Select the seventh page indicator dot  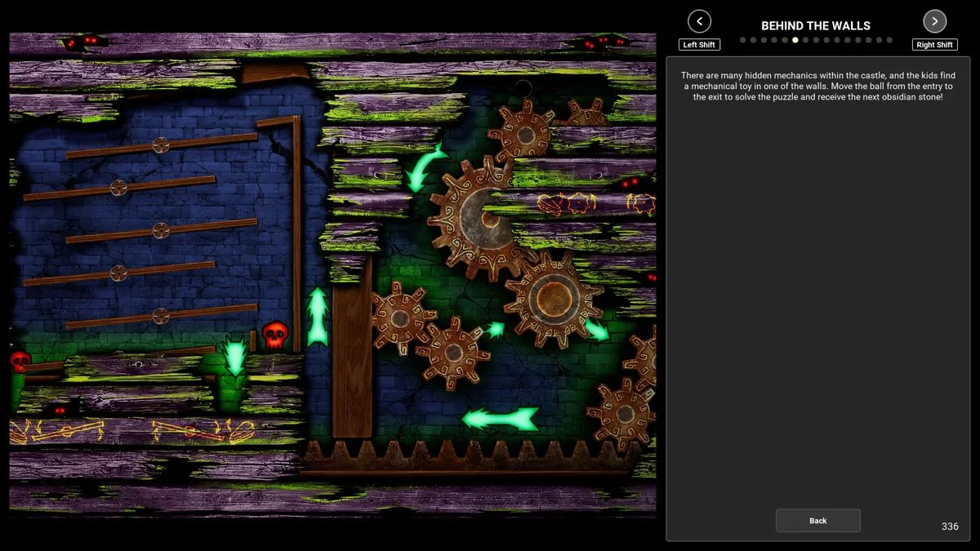[x=805, y=40]
